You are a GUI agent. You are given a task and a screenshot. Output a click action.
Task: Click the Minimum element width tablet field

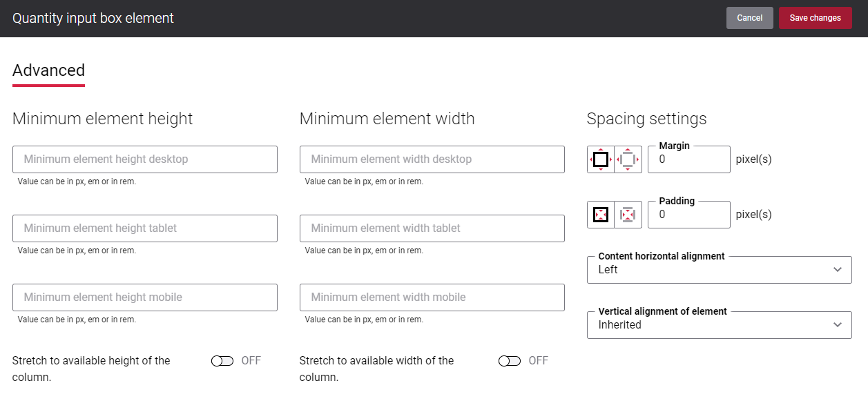[x=432, y=228]
